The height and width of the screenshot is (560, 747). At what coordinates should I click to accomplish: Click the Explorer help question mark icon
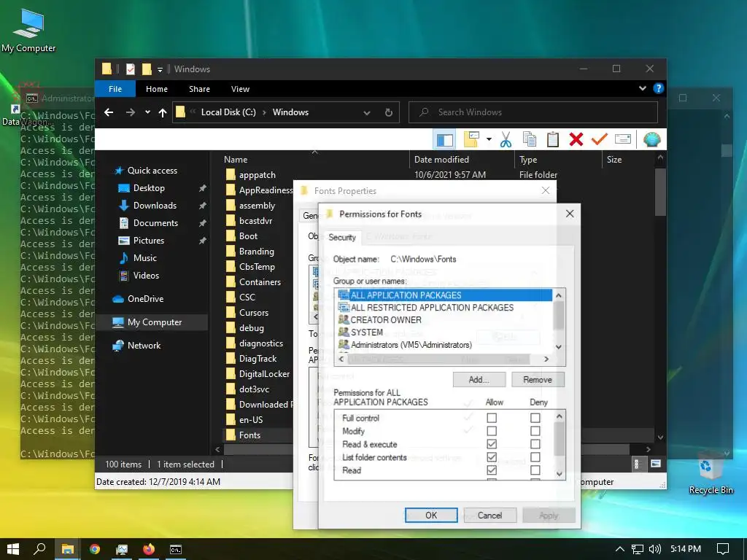tap(659, 88)
